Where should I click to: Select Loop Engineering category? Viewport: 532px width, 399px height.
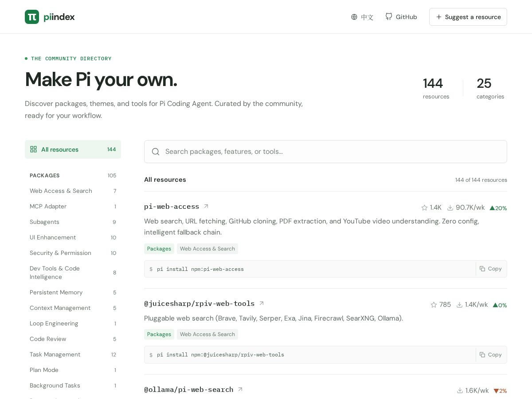(73, 324)
